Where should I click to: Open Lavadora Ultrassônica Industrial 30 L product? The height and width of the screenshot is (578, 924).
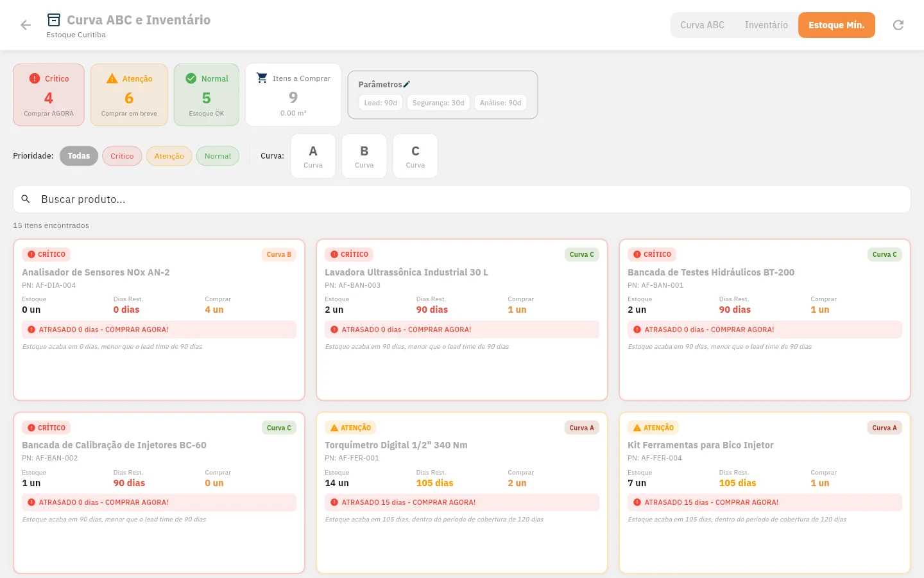point(462,320)
